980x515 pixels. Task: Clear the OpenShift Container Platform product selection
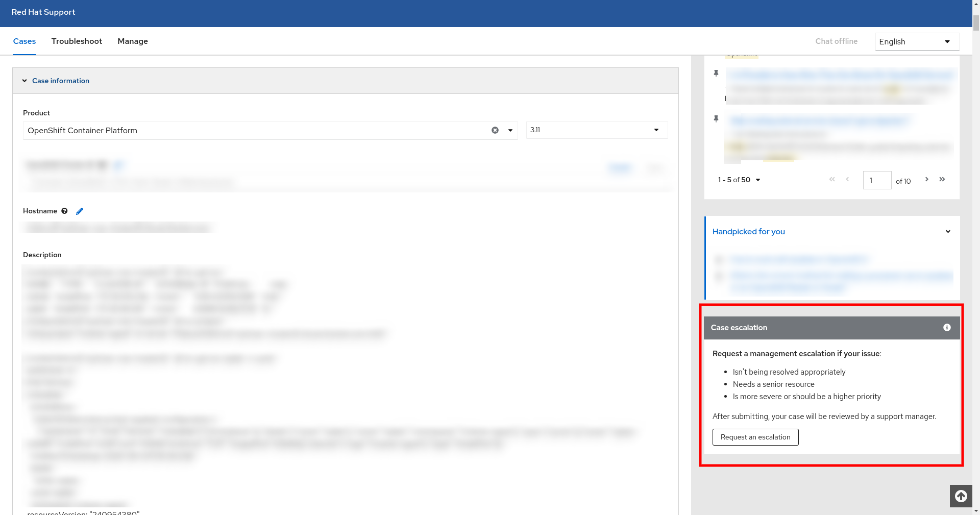495,130
